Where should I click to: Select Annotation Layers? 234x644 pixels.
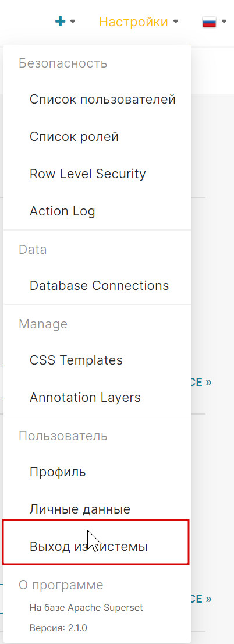(97, 397)
